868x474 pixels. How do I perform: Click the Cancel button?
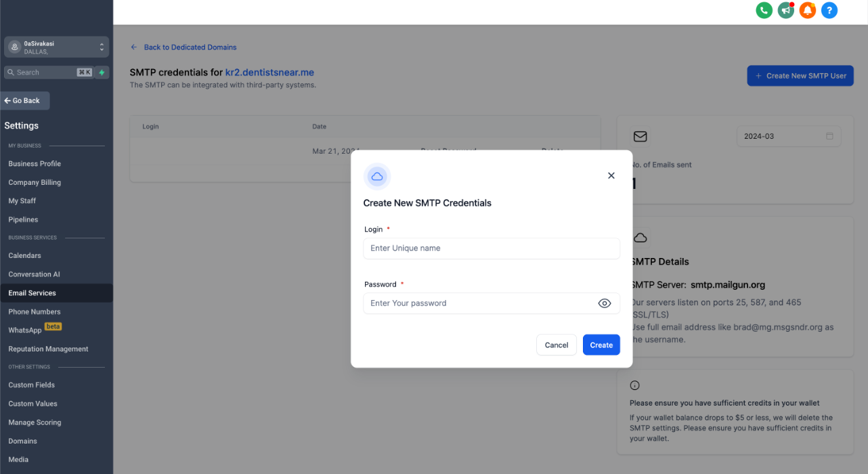coord(557,345)
